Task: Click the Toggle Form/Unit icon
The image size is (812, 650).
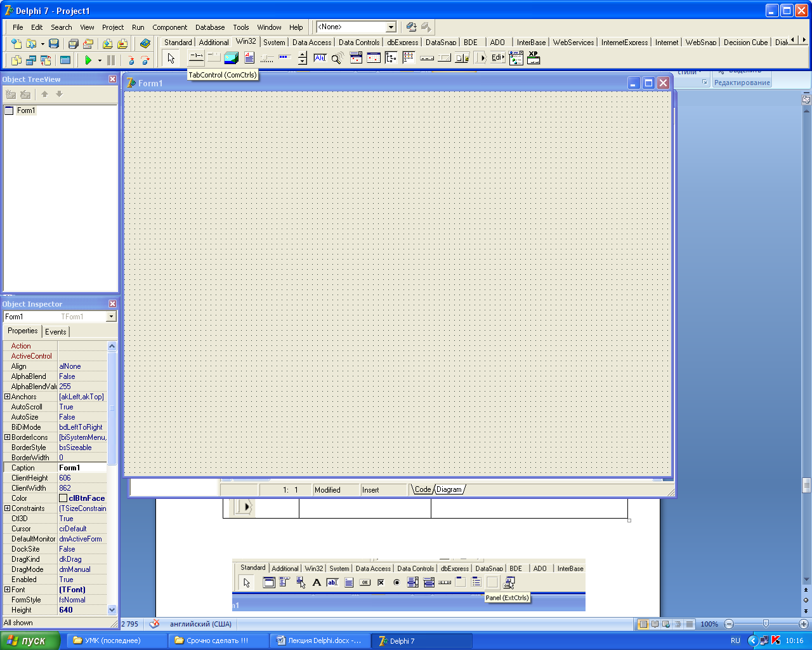Action: [46, 60]
